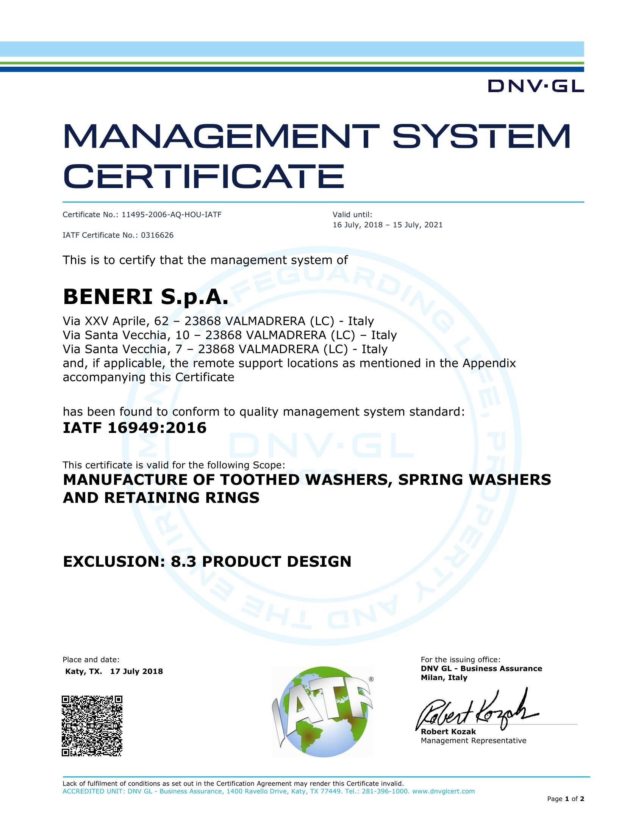
Task: Click scope line 'MANUFACTURE OF TOOTHED WASHERS'
Action: click(x=307, y=480)
